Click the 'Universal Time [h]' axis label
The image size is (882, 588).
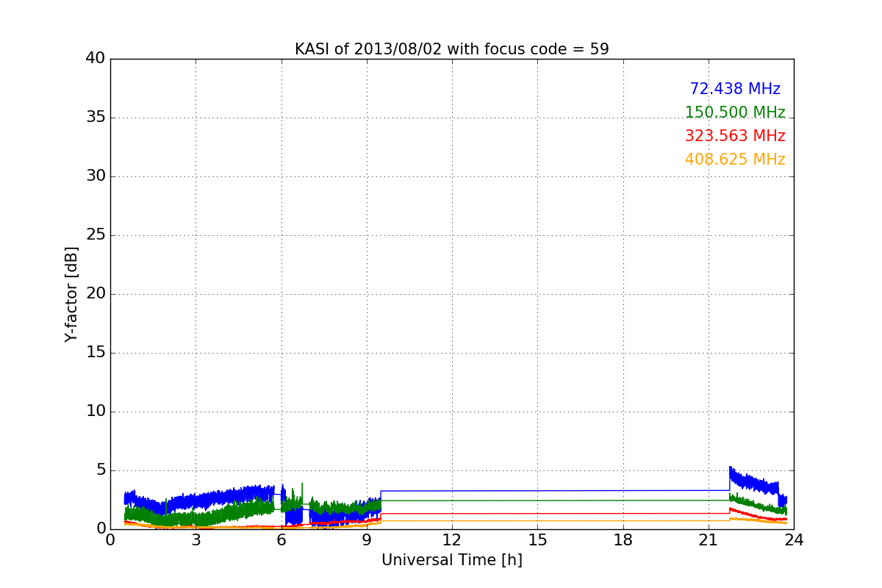coord(452,560)
